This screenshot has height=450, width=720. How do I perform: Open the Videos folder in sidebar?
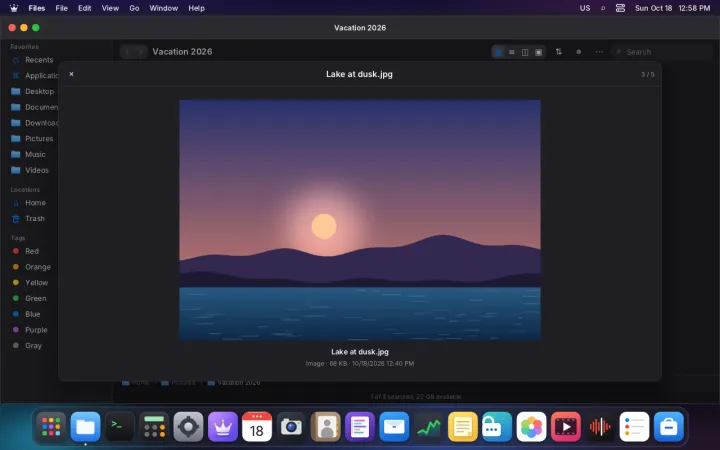[x=30, y=170]
